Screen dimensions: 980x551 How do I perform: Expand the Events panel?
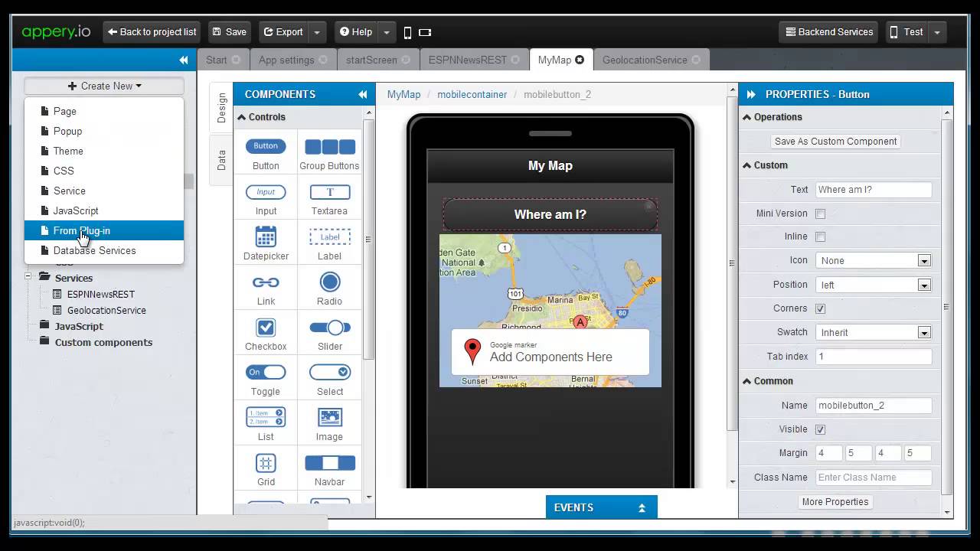[601, 507]
